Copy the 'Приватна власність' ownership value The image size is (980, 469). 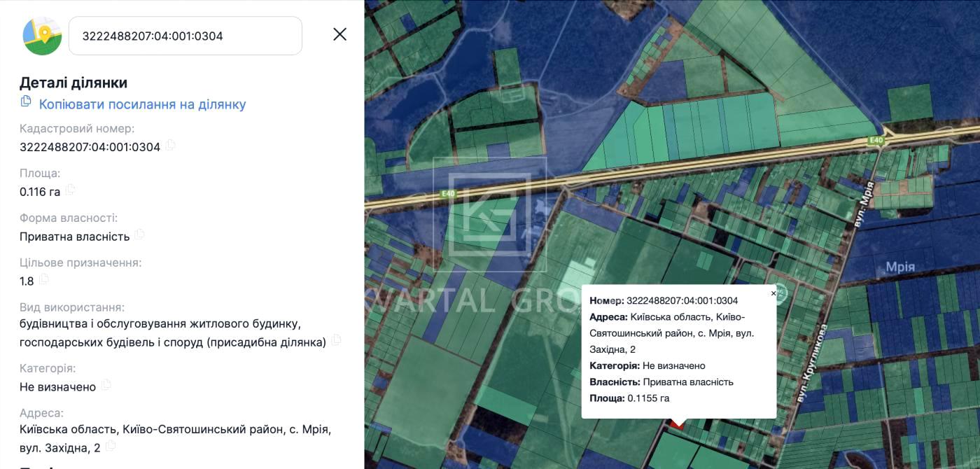(x=140, y=234)
